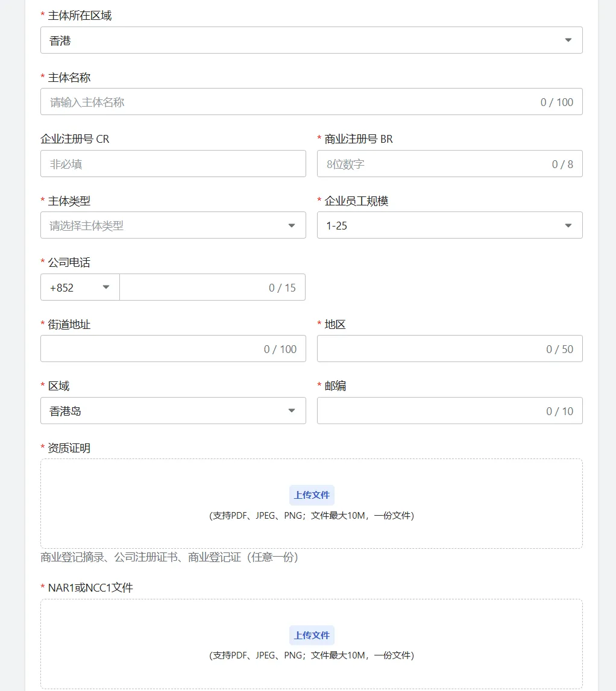The width and height of the screenshot is (616, 691).
Task: Click the 公司电话 number input box
Action: (x=193, y=287)
